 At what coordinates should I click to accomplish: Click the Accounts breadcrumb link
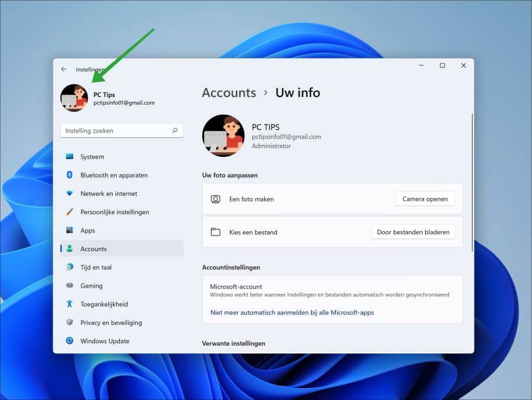(x=229, y=93)
